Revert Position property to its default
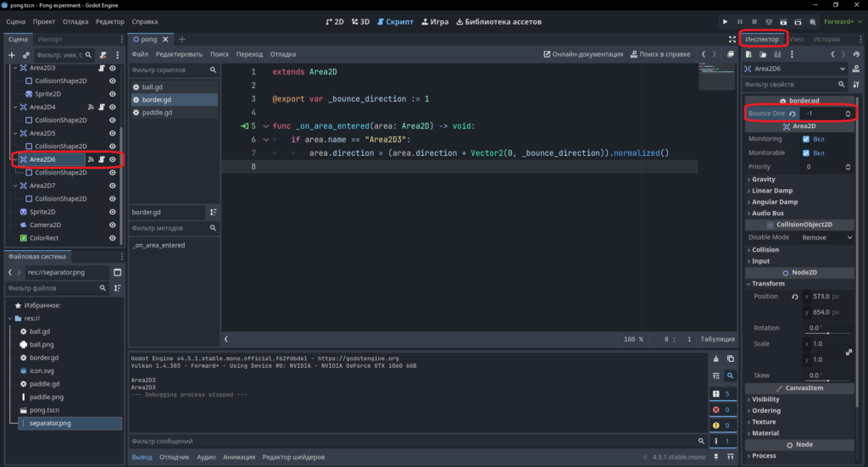Image resolution: width=868 pixels, height=467 pixels. 795,297
